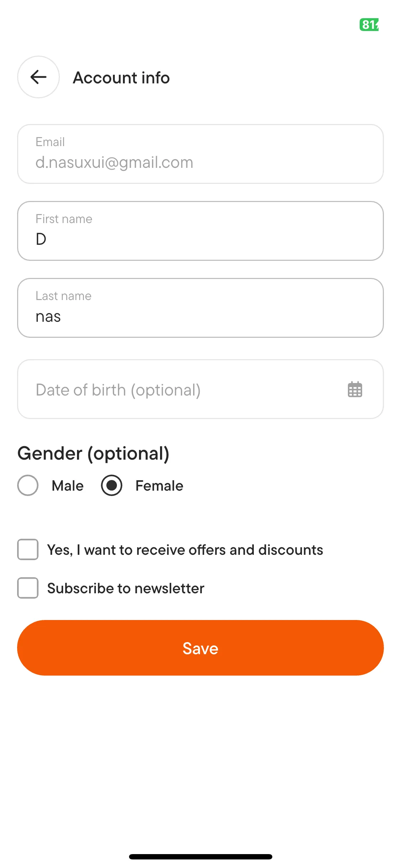Select the Male radio button

[x=28, y=485]
